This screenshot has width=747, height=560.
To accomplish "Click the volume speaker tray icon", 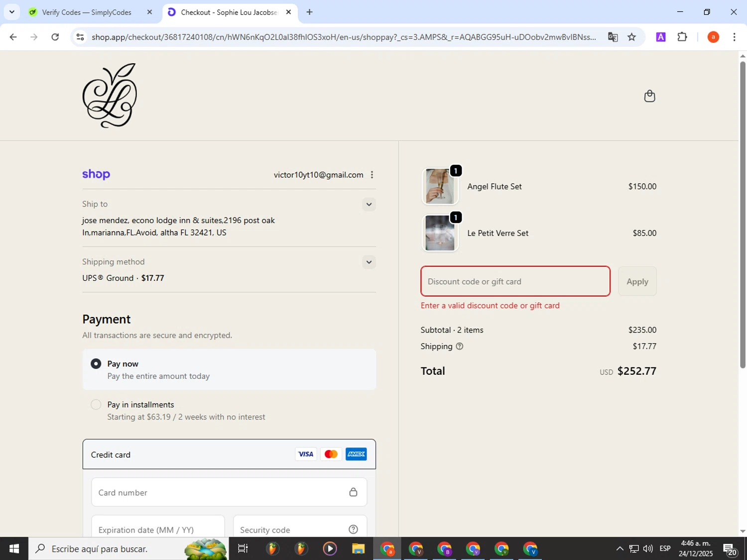I will 648,549.
